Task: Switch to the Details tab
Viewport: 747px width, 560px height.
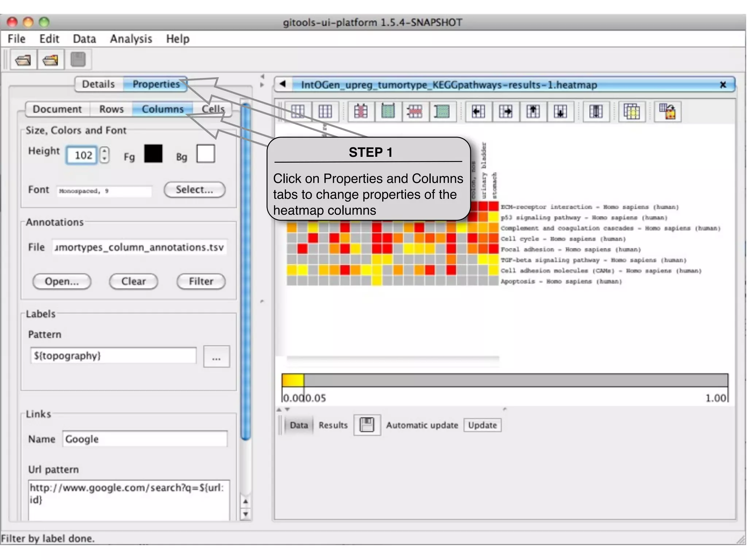Action: (98, 84)
